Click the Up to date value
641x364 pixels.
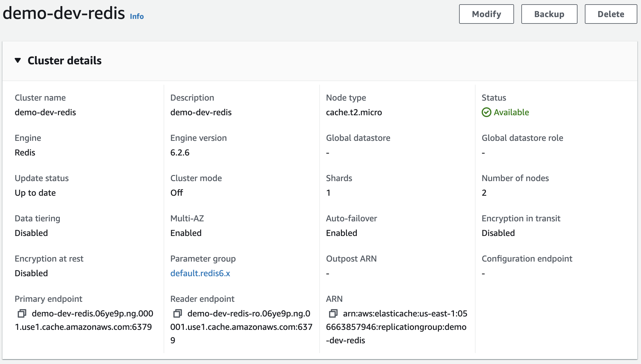point(35,193)
